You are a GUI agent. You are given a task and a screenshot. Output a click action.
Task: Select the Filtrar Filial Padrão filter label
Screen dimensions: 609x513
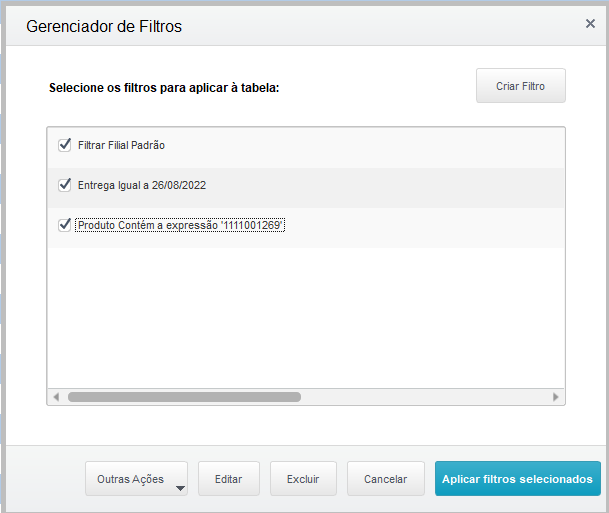[121, 145]
